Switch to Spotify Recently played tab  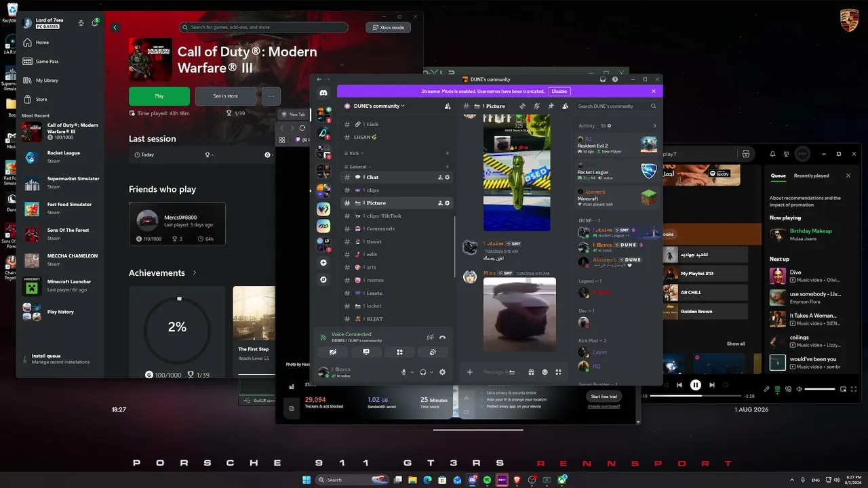(811, 176)
